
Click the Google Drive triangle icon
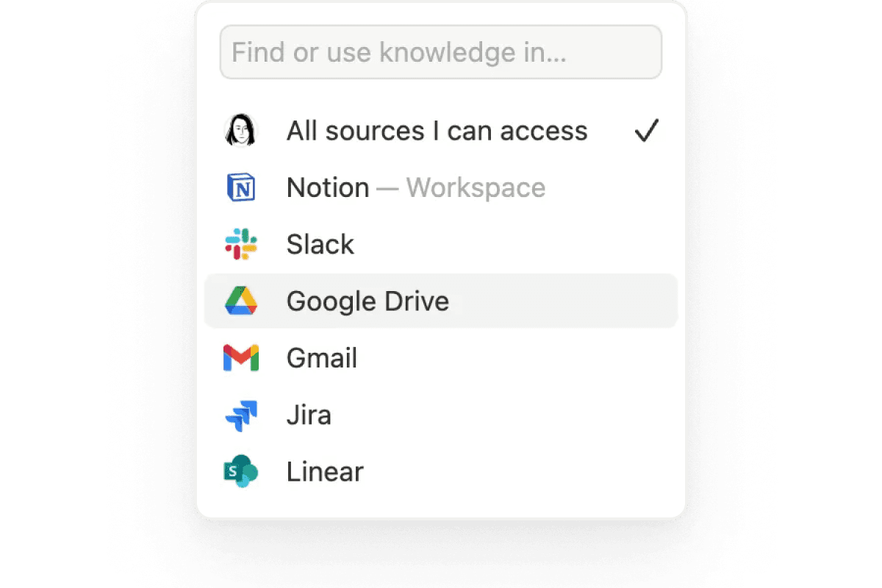(240, 301)
